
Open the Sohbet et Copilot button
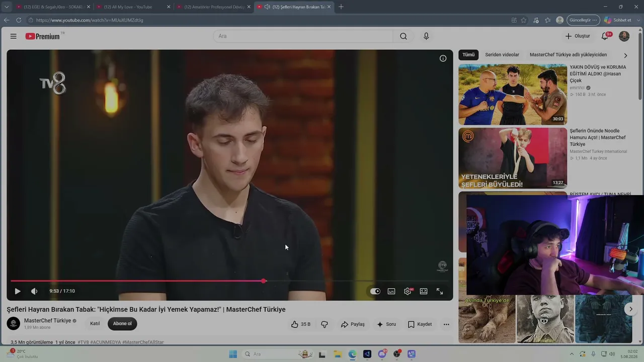tap(618, 20)
